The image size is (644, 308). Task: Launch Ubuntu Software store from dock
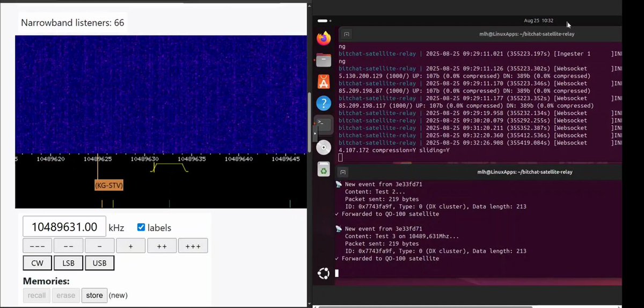tap(324, 82)
